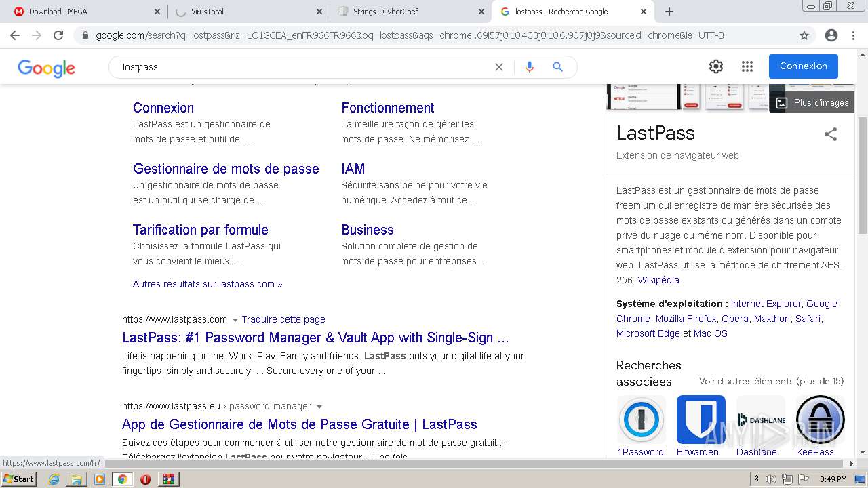The image size is (868, 488).
Task: Clear the search box with X icon
Action: 499,67
